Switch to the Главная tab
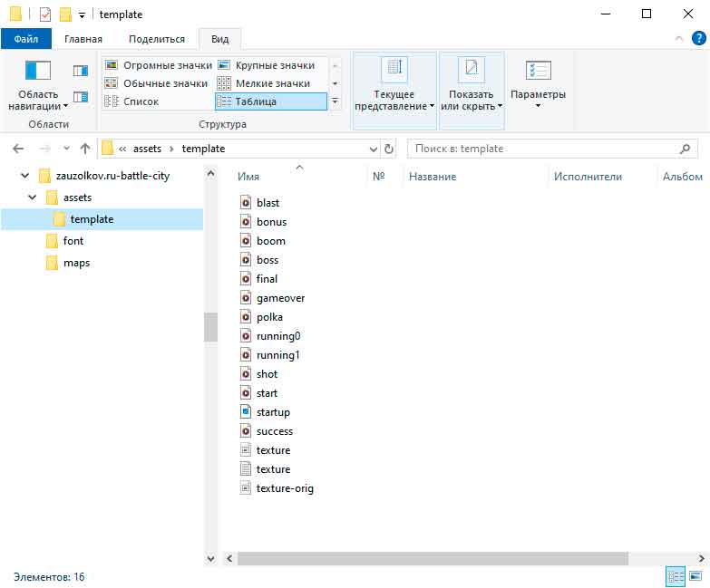This screenshot has height=588, width=710. coord(83,39)
